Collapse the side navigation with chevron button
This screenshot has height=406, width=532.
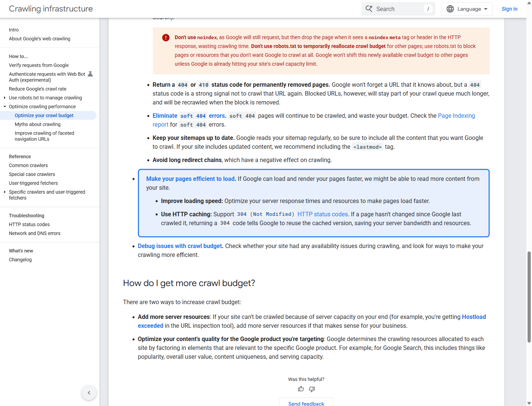pyautogui.click(x=89, y=393)
